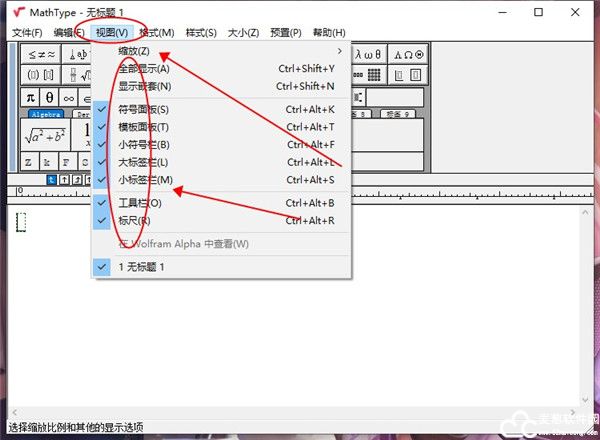Open the spaces and ellipses palette (ab)
This screenshot has height=440, width=600.
(x=77, y=55)
